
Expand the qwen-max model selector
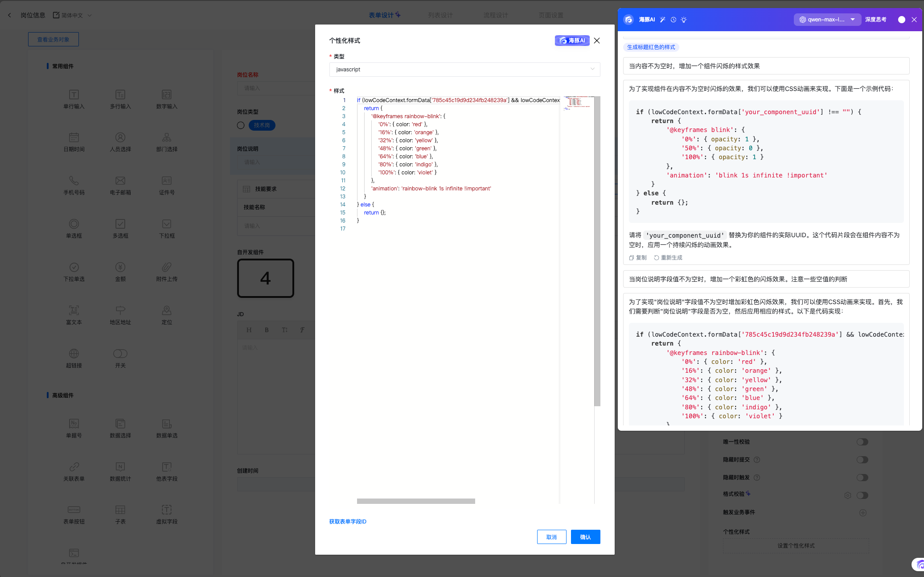(827, 20)
